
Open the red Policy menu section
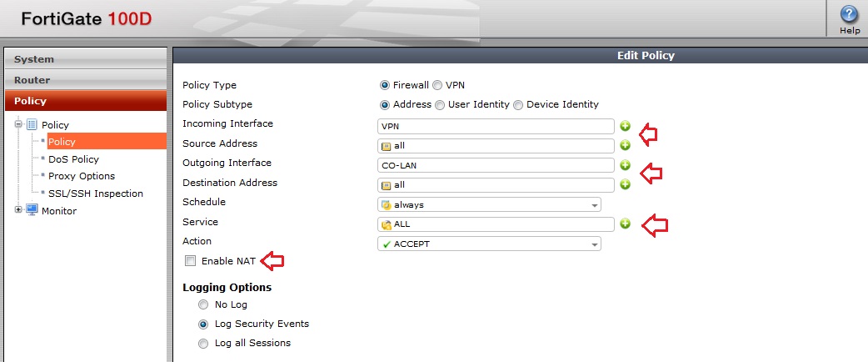[86, 101]
